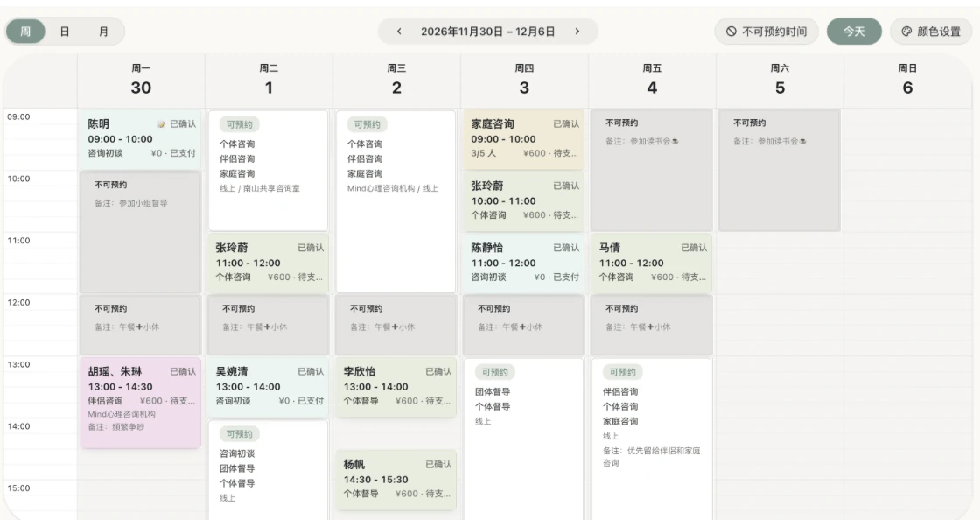Open 陈明 09:00 - 10:00 appointment
Screen dimensions: 980x520
pos(141,138)
